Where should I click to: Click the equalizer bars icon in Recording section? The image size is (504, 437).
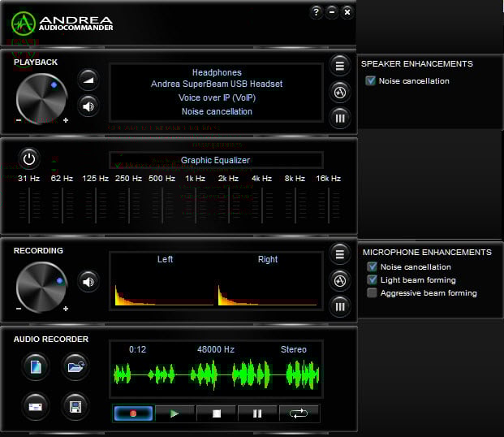(340, 306)
